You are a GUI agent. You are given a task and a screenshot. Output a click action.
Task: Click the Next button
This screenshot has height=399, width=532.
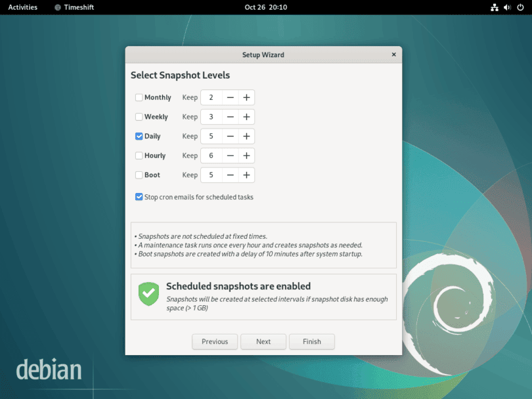263,341
